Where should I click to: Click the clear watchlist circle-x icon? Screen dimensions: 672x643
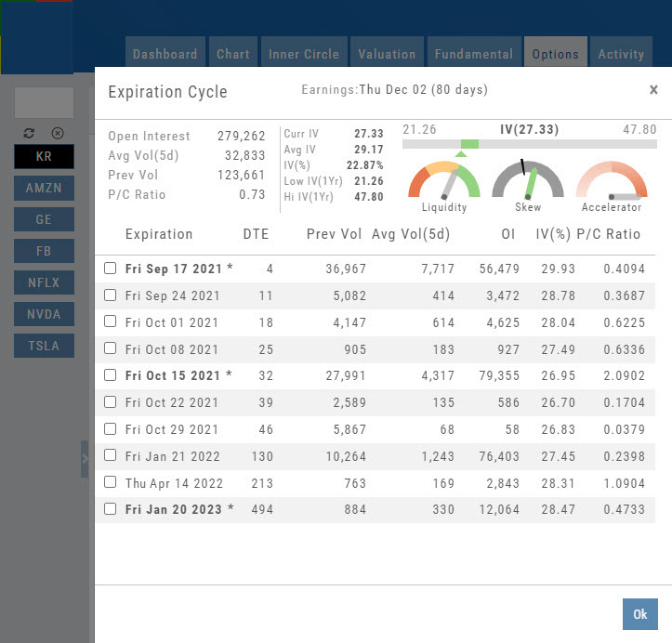point(58,133)
